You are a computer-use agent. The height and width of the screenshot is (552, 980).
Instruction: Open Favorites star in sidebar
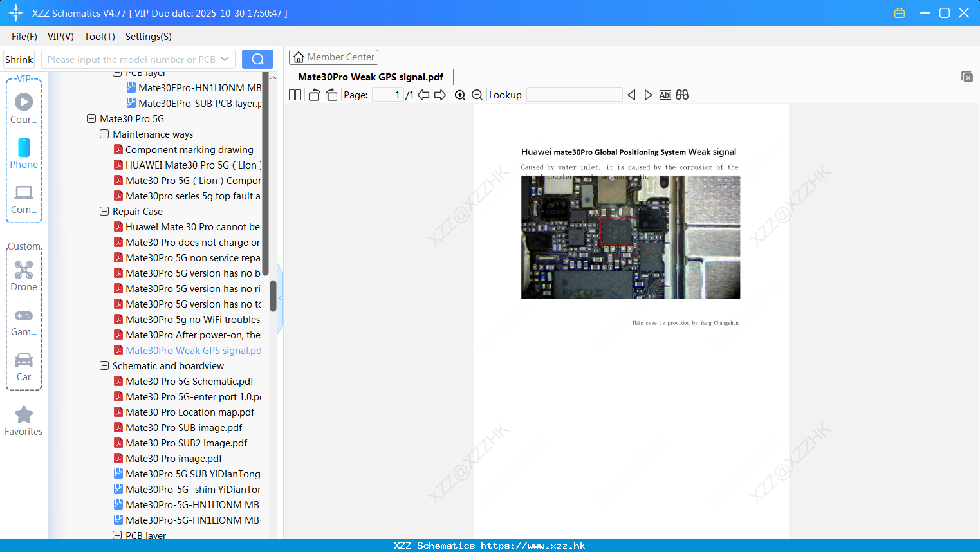[24, 421]
